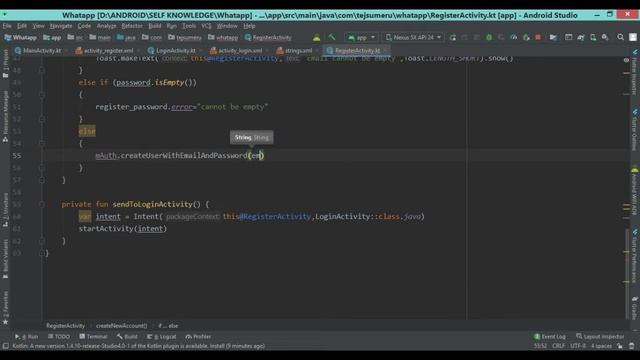The image size is (640, 360).
Task: Switch to the MainActivity.kt editor tab
Action: (x=38, y=51)
